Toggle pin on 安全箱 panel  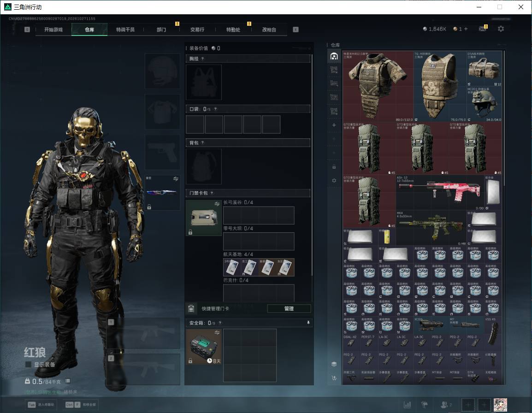point(308,323)
